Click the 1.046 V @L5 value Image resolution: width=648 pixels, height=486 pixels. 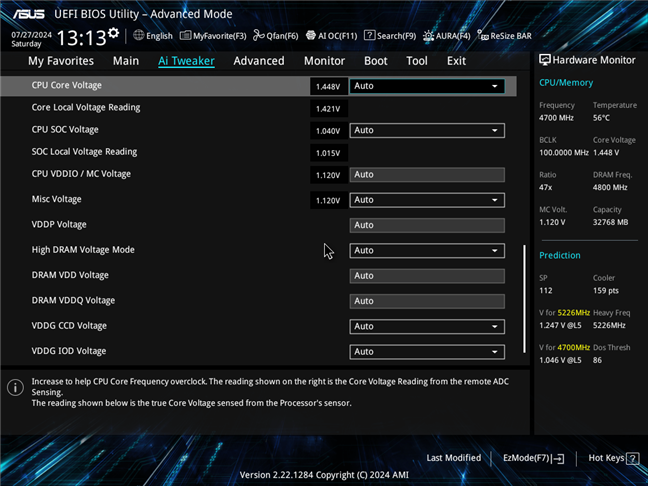(x=560, y=360)
